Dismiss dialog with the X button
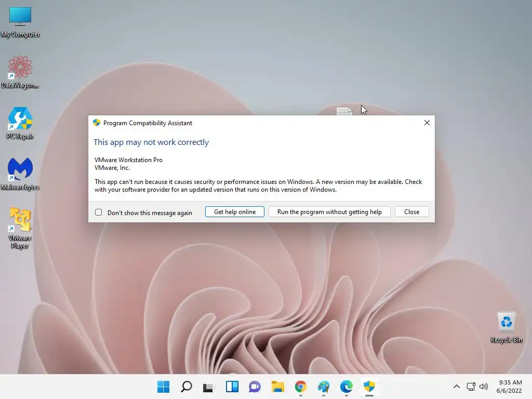This screenshot has height=399, width=532. pyautogui.click(x=427, y=123)
